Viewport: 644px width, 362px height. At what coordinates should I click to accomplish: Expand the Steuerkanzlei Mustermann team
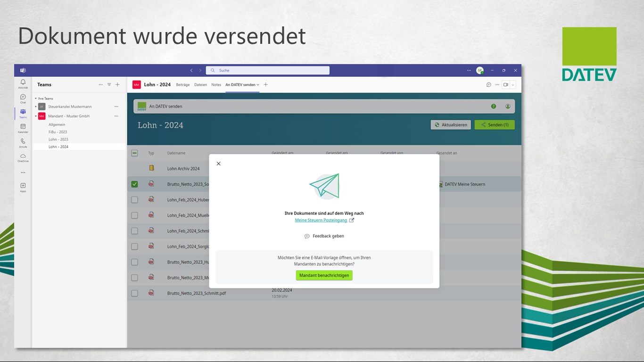coord(36,107)
